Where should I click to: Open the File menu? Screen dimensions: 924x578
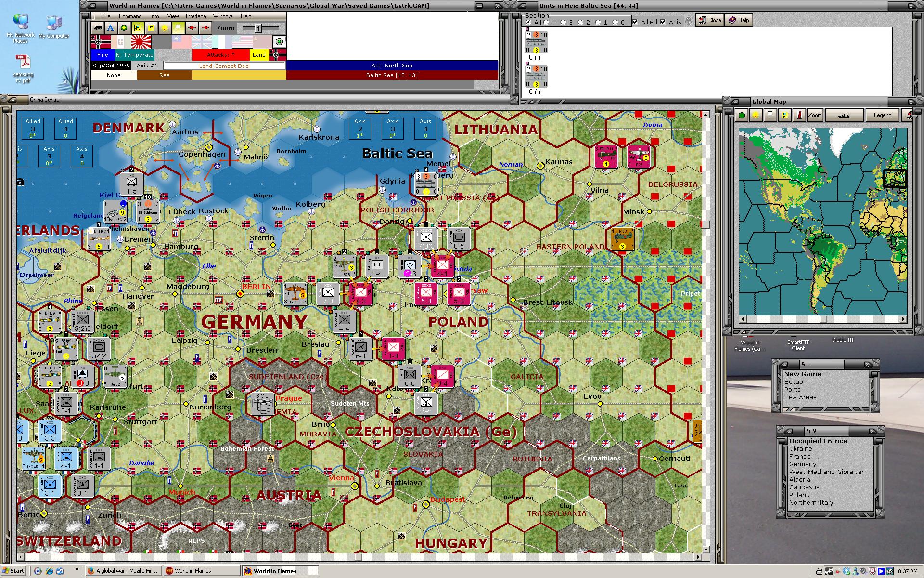pos(106,16)
